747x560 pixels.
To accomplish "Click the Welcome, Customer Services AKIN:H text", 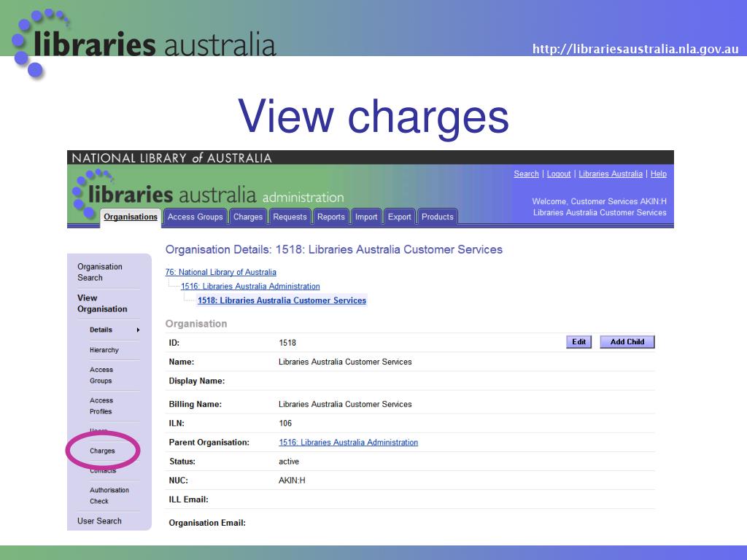I will (600, 201).
